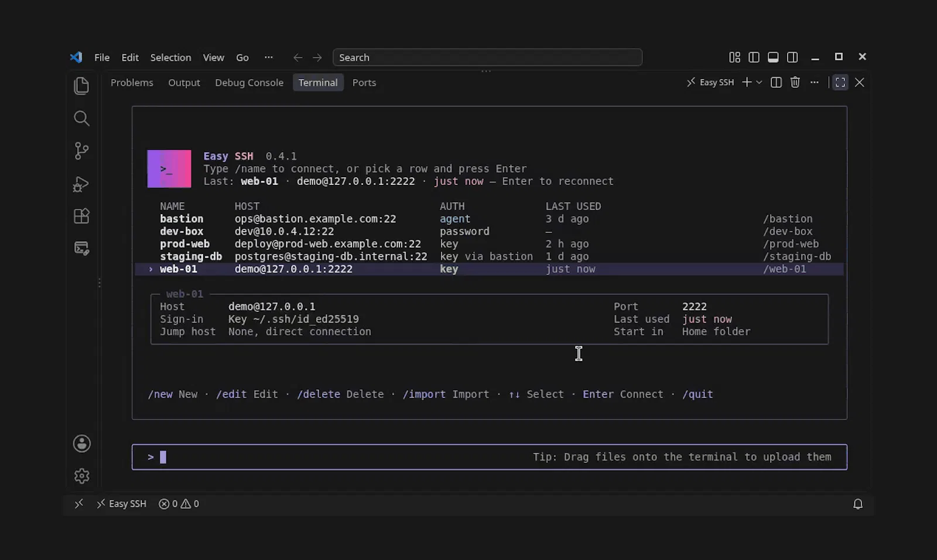Select the prod-web host row
The height and width of the screenshot is (560, 937).
(x=489, y=244)
